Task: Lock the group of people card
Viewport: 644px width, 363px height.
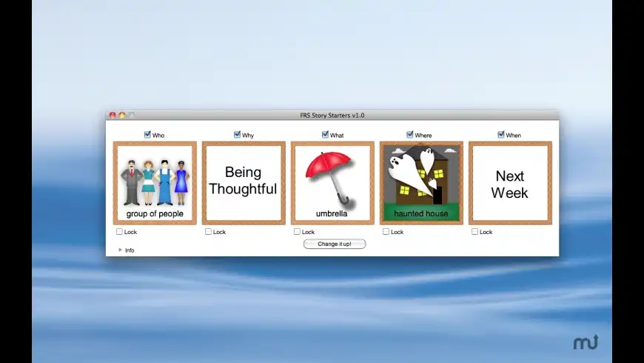Action: click(x=119, y=231)
